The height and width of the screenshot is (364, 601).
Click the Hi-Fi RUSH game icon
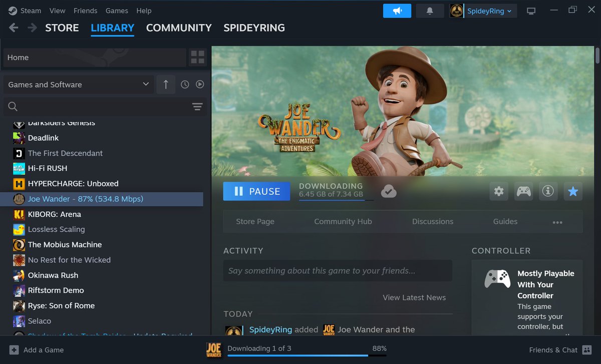point(19,168)
